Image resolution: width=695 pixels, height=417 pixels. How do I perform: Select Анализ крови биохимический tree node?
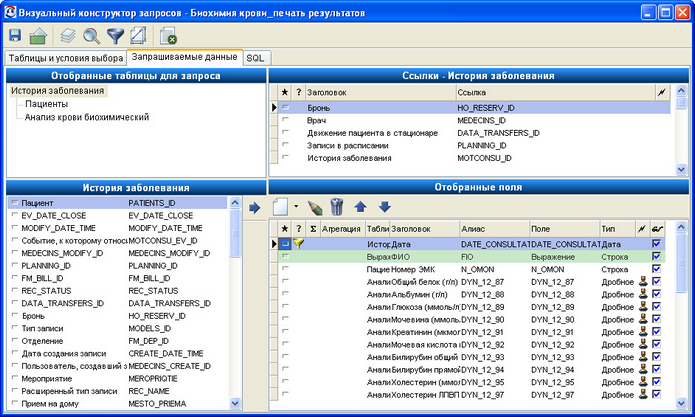(87, 117)
